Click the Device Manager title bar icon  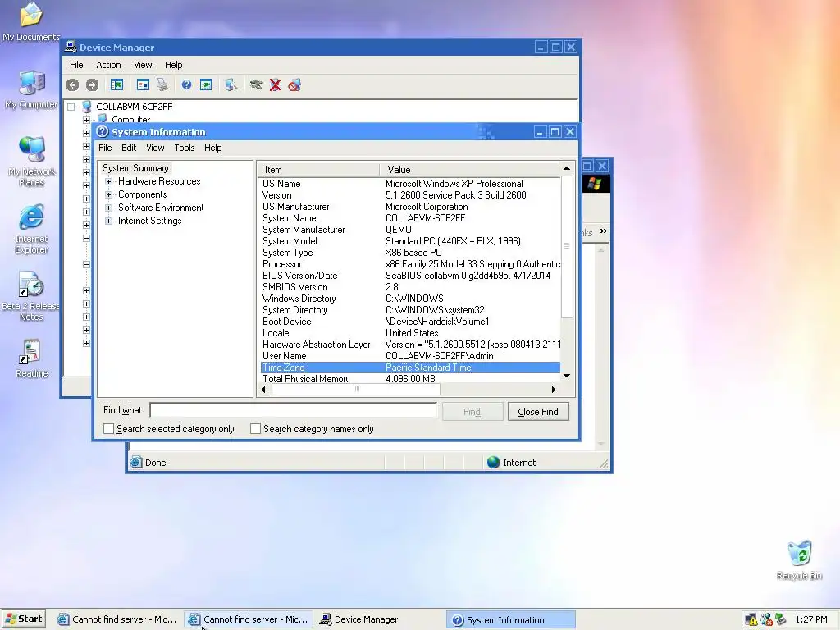[71, 47]
